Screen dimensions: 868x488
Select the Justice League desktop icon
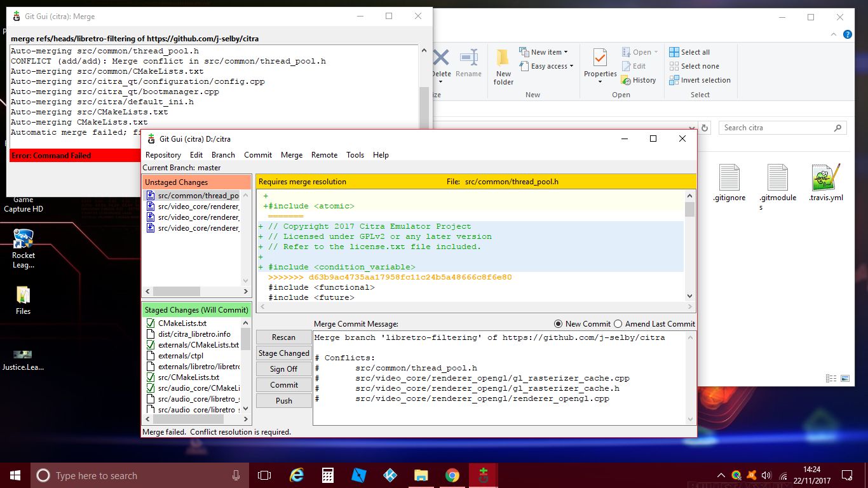pos(24,358)
